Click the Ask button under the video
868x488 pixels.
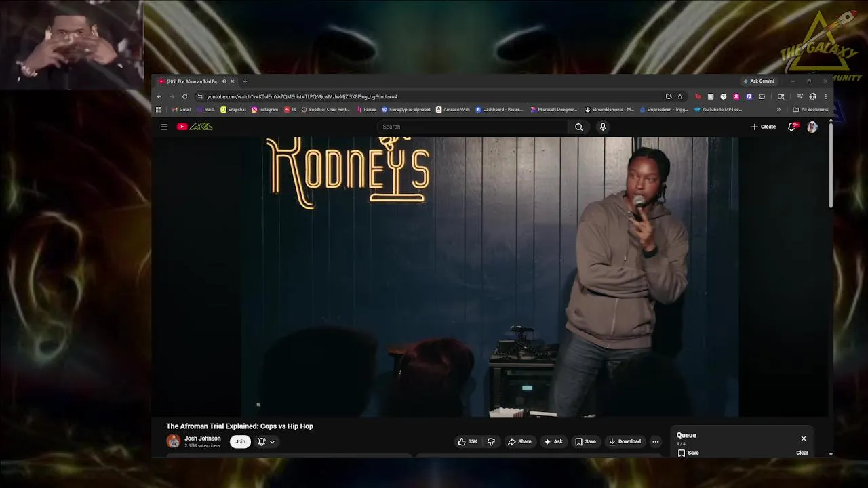click(x=553, y=441)
